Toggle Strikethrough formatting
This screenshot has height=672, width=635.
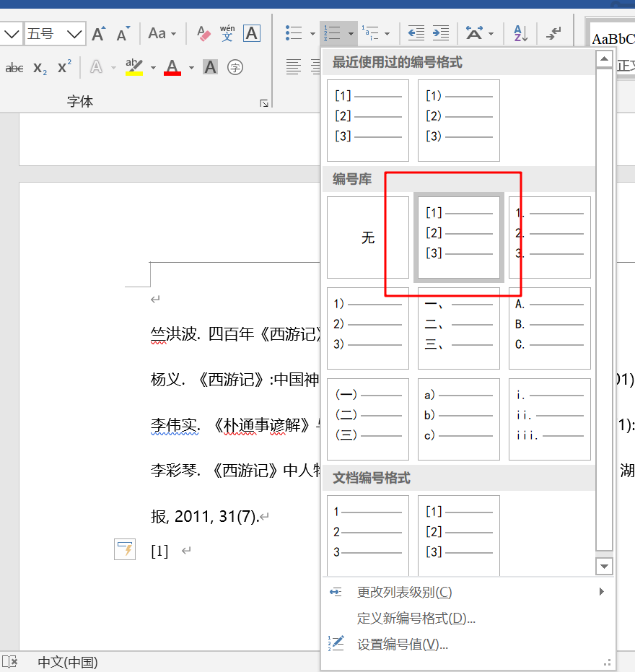[x=14, y=68]
